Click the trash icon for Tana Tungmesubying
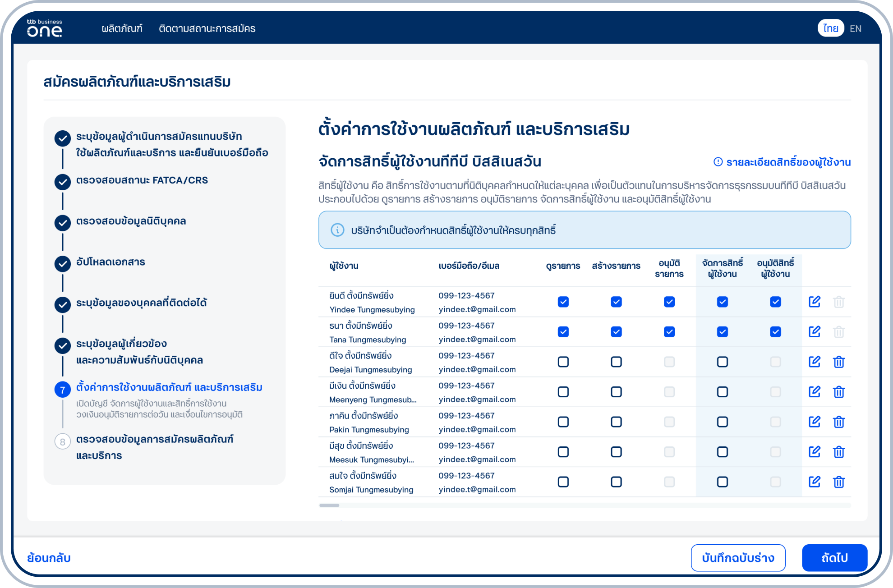 tap(839, 332)
